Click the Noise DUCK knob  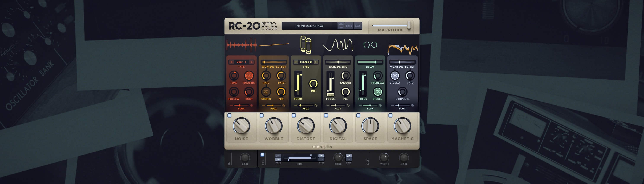point(249,92)
